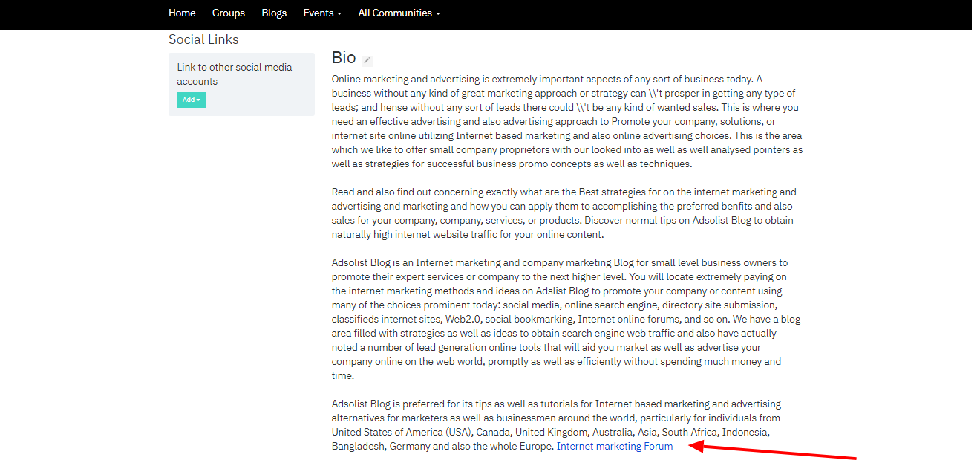Click paragraph starting 'Online marketing and advertising'

567,122
